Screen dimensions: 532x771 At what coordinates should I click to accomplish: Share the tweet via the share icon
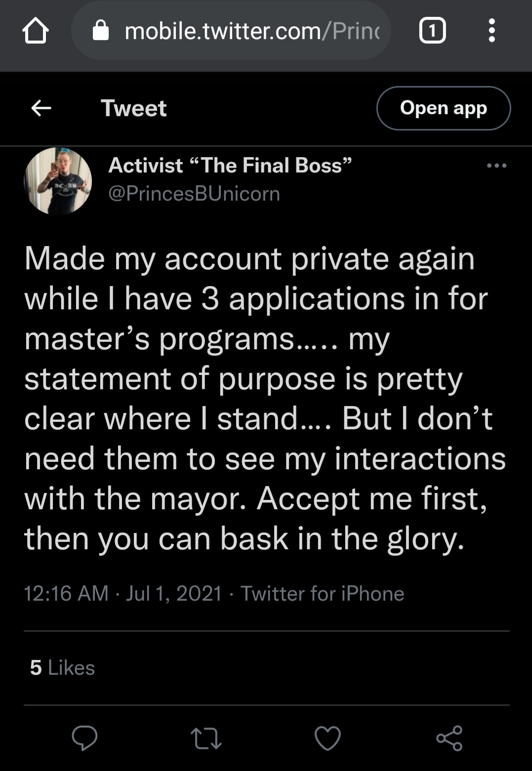[x=449, y=738]
